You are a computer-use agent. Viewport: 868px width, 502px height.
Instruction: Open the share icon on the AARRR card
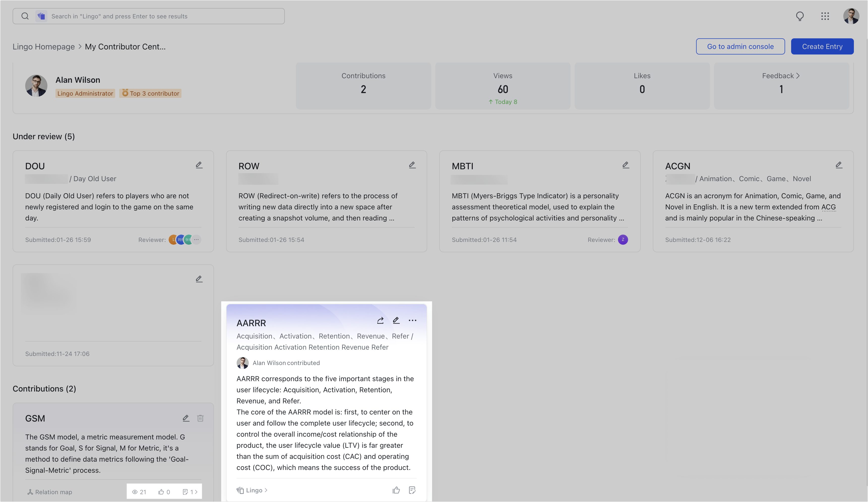click(x=380, y=320)
